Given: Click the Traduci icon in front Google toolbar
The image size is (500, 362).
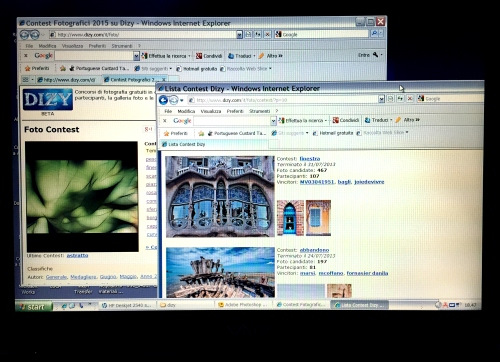Looking at the screenshot, I should (368, 120).
